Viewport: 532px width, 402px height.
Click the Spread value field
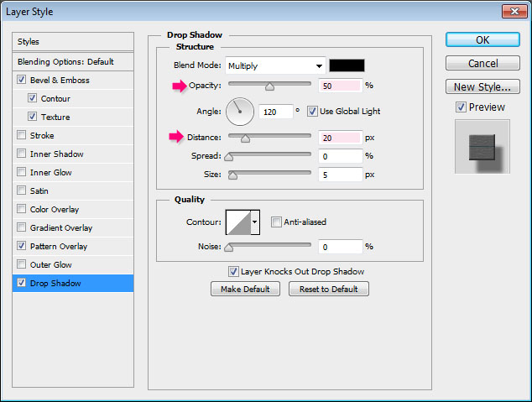coord(340,156)
